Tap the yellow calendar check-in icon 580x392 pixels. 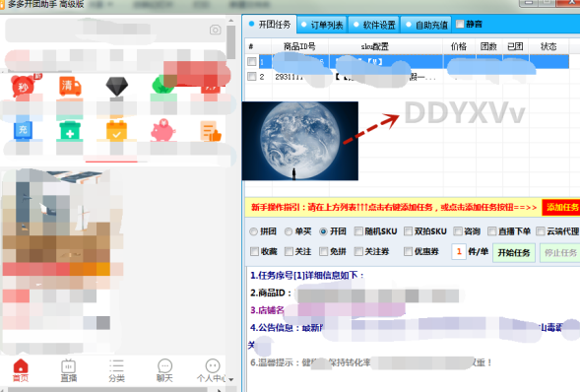(116, 130)
